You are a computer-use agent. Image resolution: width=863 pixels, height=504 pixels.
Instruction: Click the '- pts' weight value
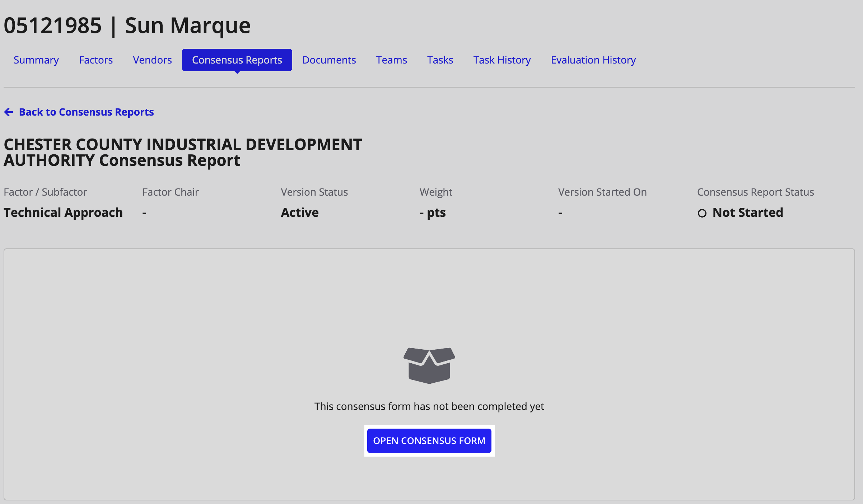(433, 213)
